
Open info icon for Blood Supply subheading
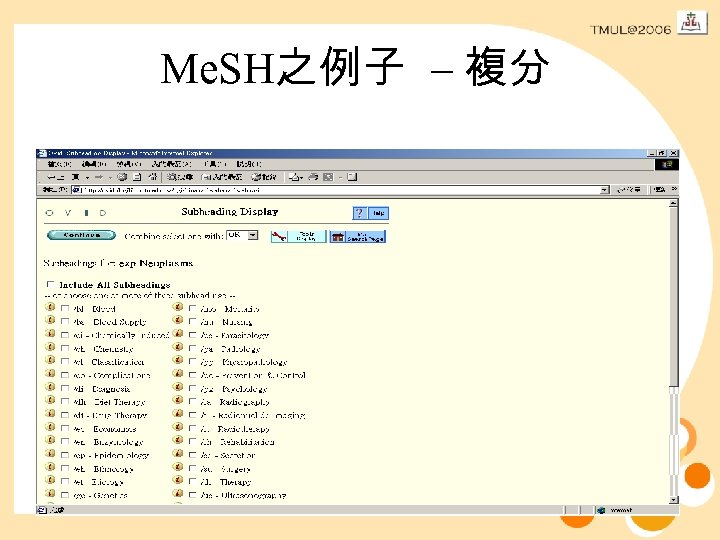pyautogui.click(x=50, y=321)
